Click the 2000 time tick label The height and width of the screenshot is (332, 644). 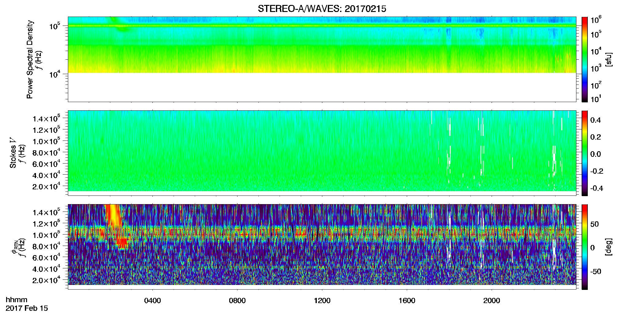coord(492,301)
